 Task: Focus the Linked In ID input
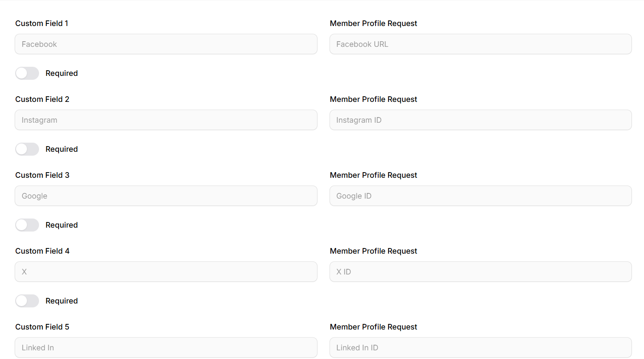[x=481, y=348]
